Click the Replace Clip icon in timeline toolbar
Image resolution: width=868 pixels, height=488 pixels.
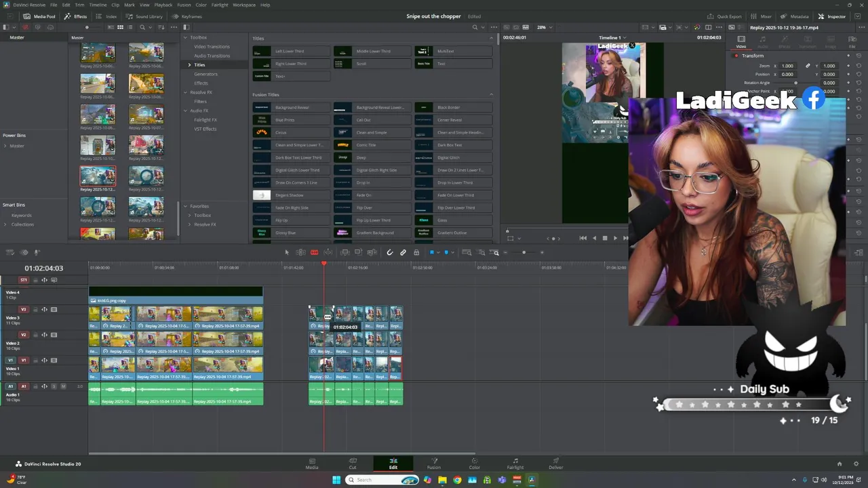tap(372, 253)
